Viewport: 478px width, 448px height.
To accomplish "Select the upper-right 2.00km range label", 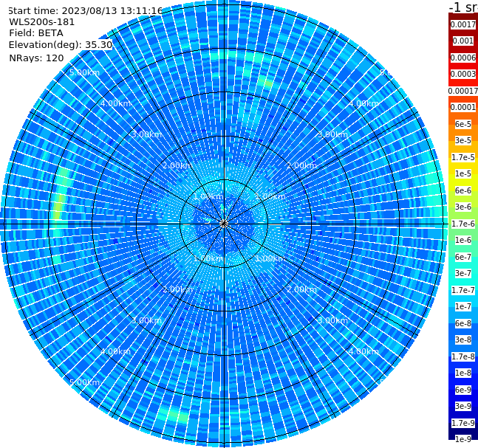I will (x=301, y=165).
